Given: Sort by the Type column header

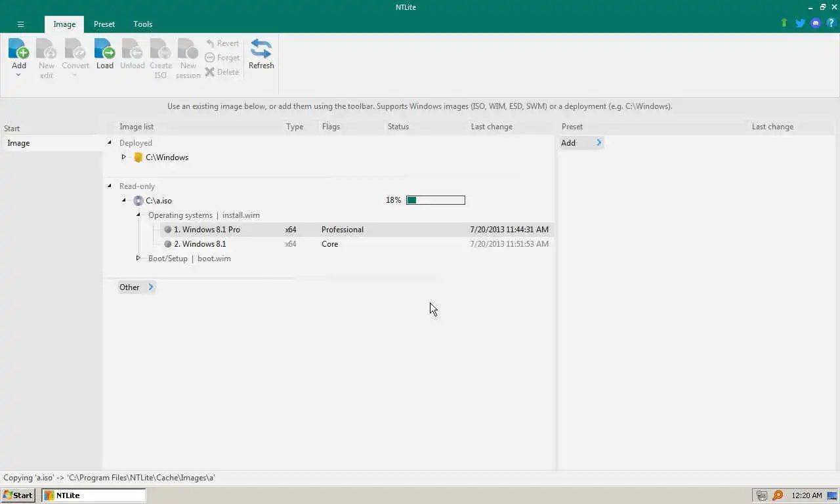Looking at the screenshot, I should pos(295,127).
